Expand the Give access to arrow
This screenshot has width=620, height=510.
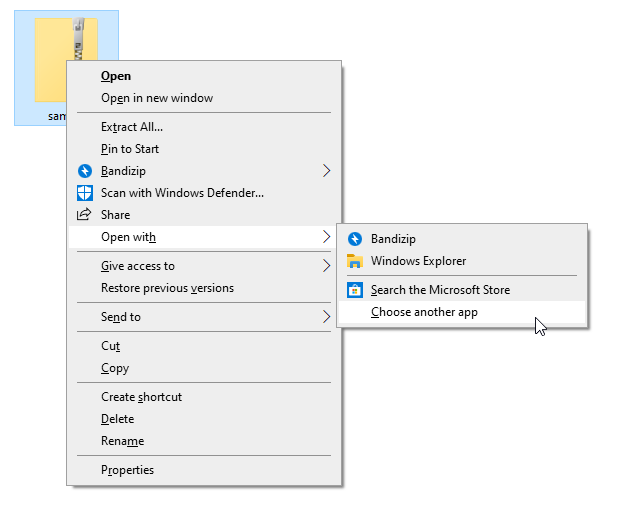[326, 266]
